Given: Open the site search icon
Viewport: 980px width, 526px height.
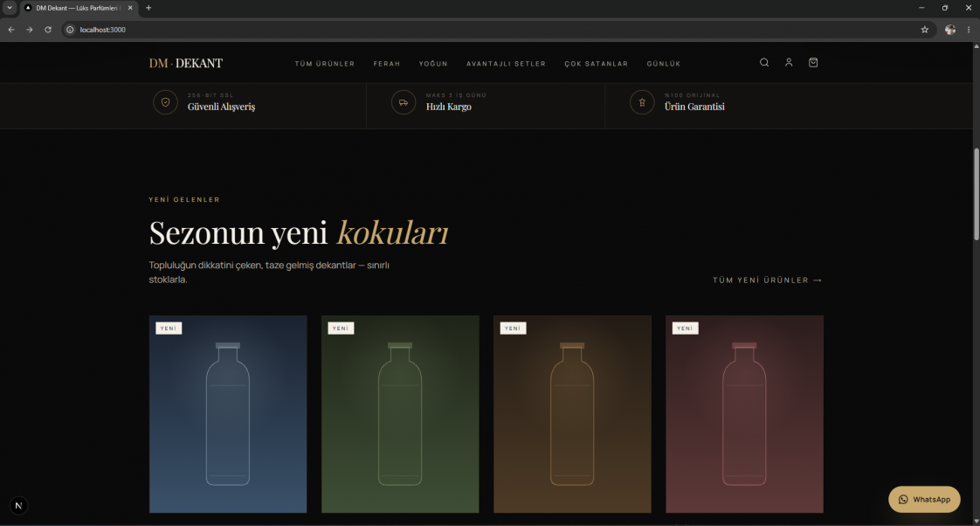Looking at the screenshot, I should (x=763, y=63).
